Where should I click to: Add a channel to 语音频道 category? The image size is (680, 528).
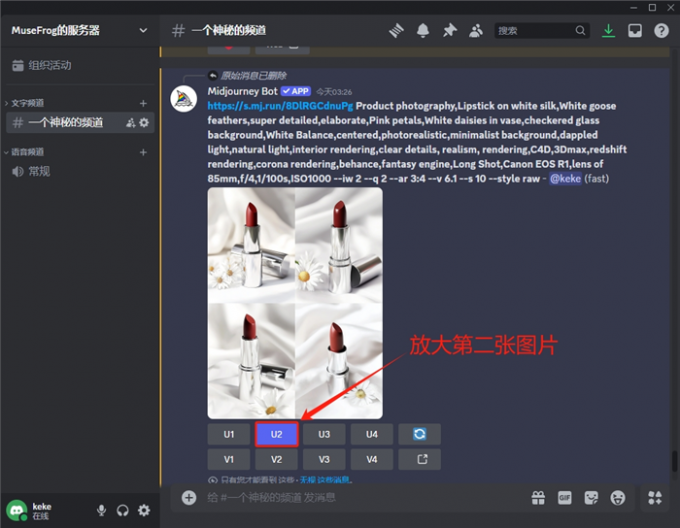click(x=143, y=152)
